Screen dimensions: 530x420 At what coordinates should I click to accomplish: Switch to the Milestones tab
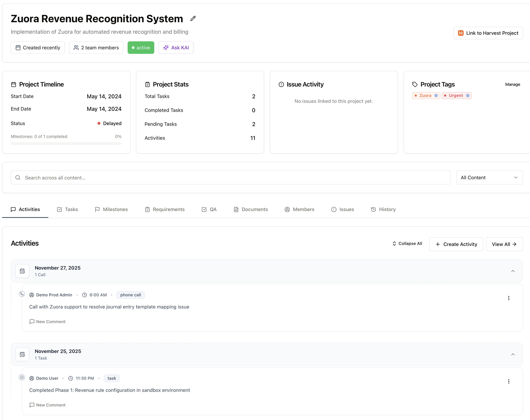[x=111, y=209]
